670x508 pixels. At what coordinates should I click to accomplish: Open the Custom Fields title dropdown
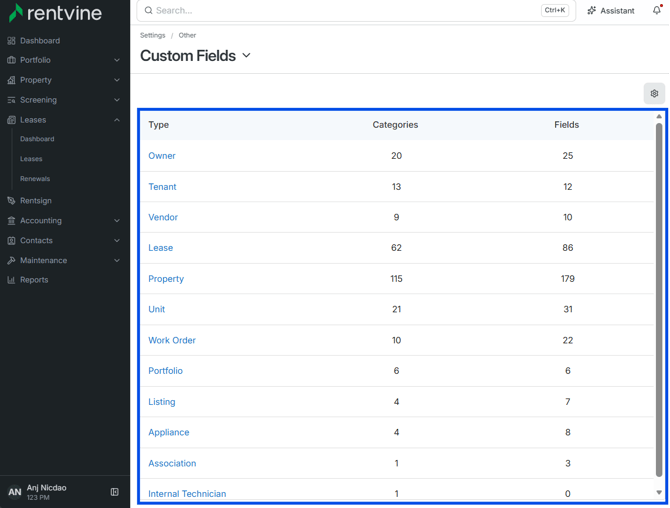(247, 56)
